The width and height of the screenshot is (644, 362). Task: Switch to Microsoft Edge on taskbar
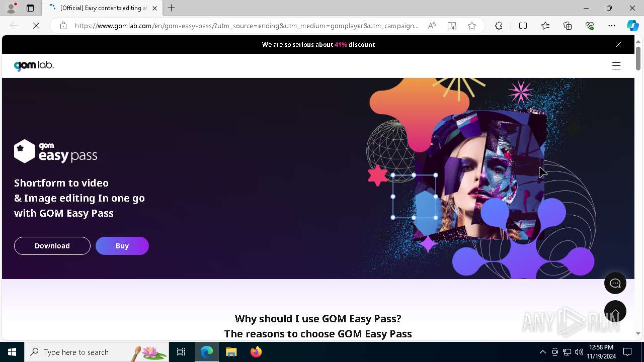click(x=207, y=352)
